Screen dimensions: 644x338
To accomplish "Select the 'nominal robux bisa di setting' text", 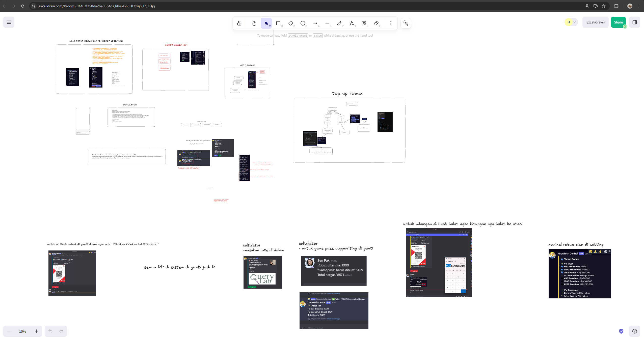I will pyautogui.click(x=576, y=244).
